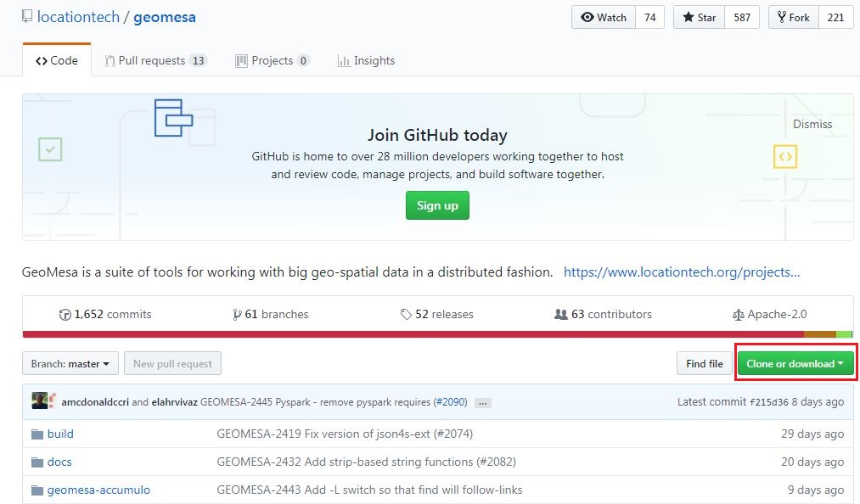Open the Insights tab
Image resolution: width=860 pixels, height=504 pixels.
pyautogui.click(x=367, y=60)
